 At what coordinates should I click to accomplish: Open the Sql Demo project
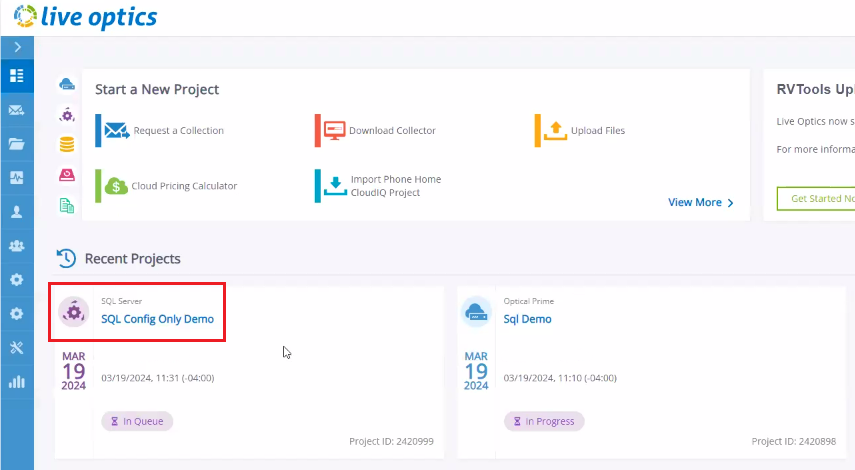[527, 319]
